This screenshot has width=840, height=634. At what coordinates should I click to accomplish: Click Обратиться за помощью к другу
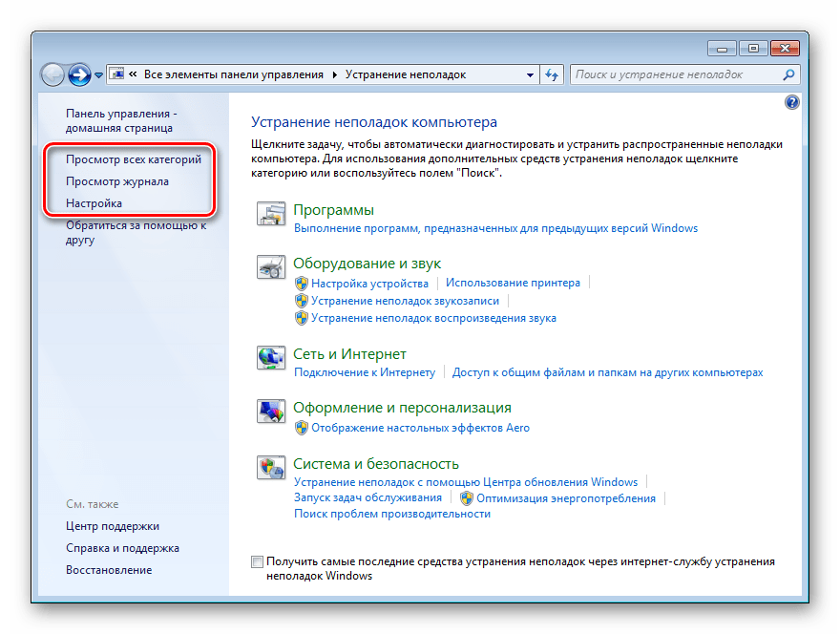point(136,233)
